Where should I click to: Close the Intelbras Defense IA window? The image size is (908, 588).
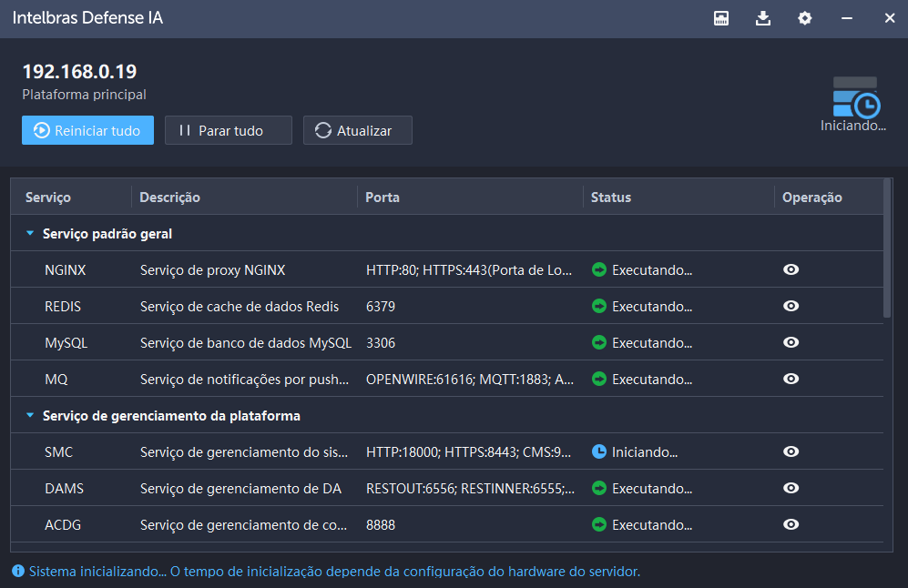(x=890, y=18)
